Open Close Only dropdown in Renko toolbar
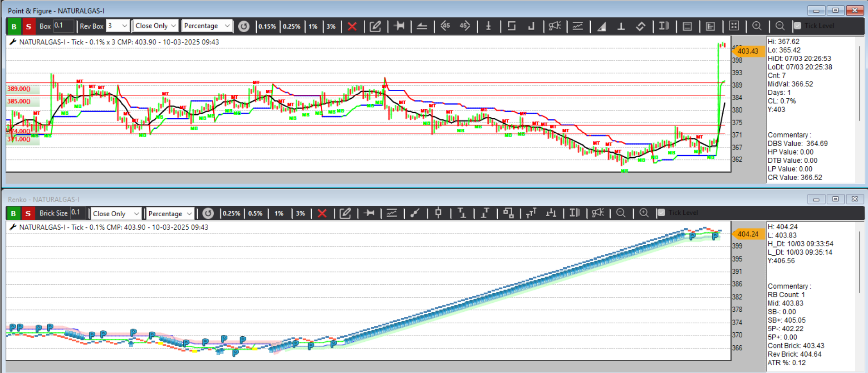The image size is (868, 373). pos(116,213)
